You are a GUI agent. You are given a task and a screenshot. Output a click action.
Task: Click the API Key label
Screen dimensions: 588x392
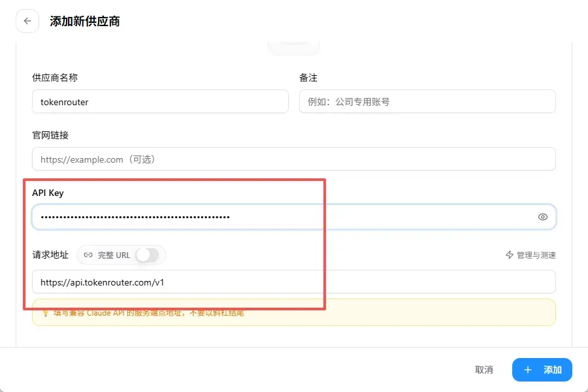[48, 193]
